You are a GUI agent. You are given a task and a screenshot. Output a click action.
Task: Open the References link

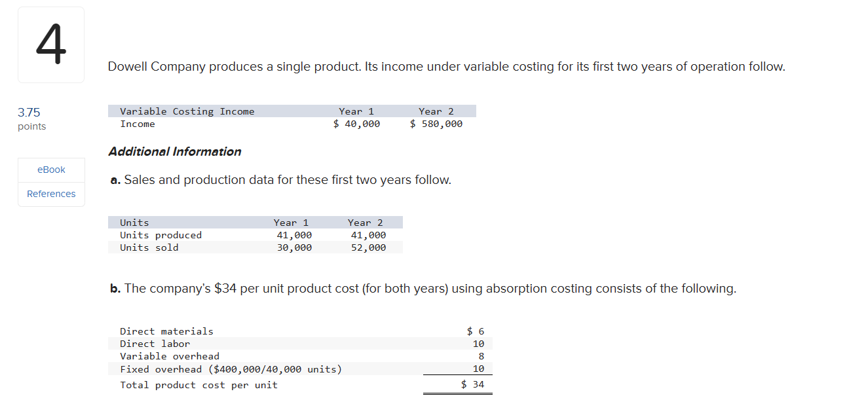pyautogui.click(x=51, y=194)
